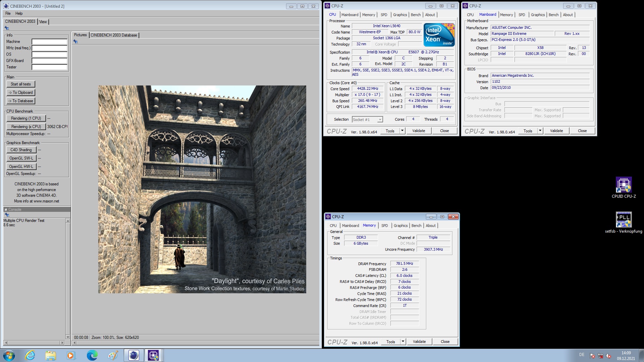Open Bench tab in CPU-Z CPU window

pos(416,15)
